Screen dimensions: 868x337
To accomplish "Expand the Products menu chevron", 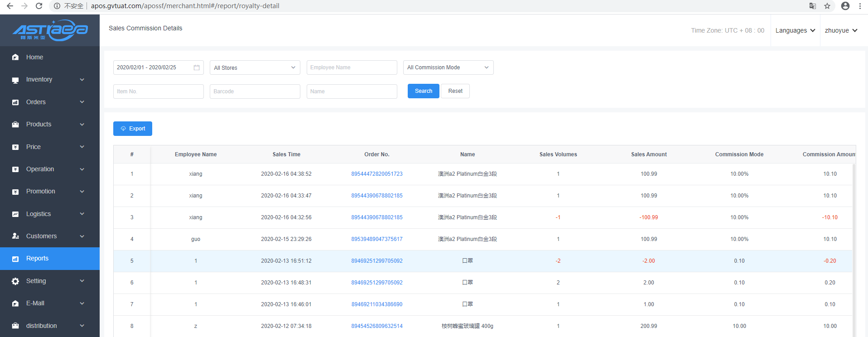I will (82, 124).
